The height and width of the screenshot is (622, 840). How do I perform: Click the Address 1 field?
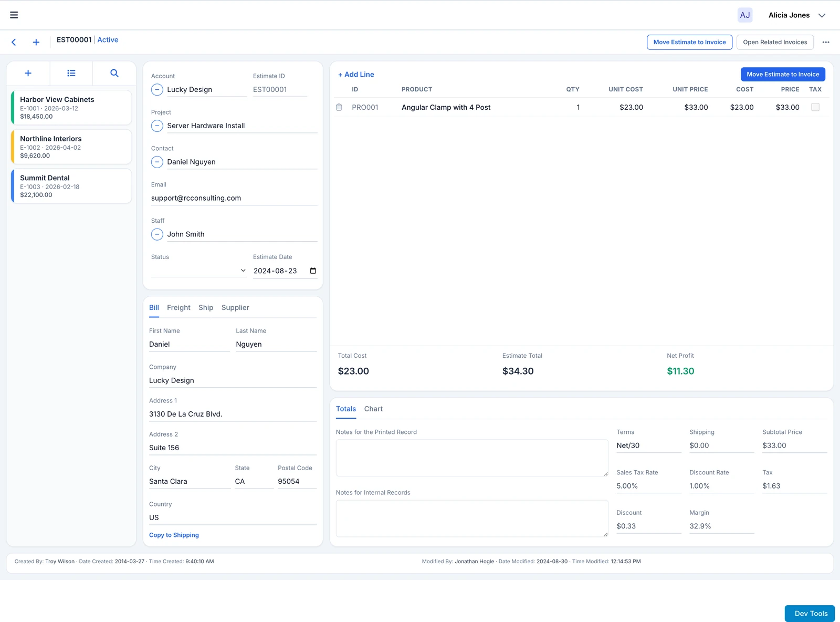click(x=233, y=414)
